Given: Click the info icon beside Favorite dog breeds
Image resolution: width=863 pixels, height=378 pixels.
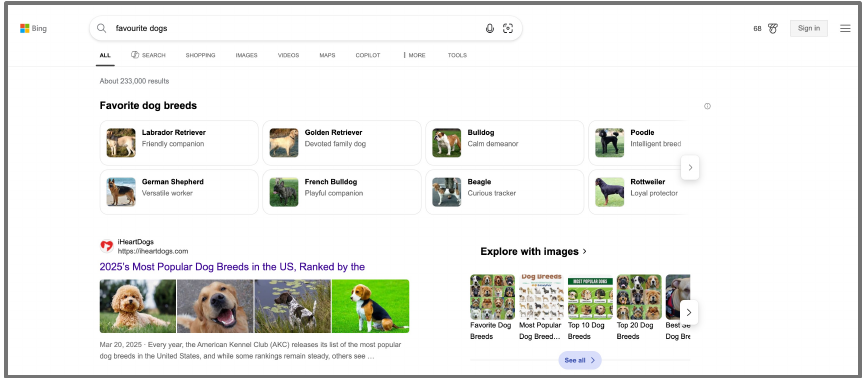Looking at the screenshot, I should coord(707,106).
